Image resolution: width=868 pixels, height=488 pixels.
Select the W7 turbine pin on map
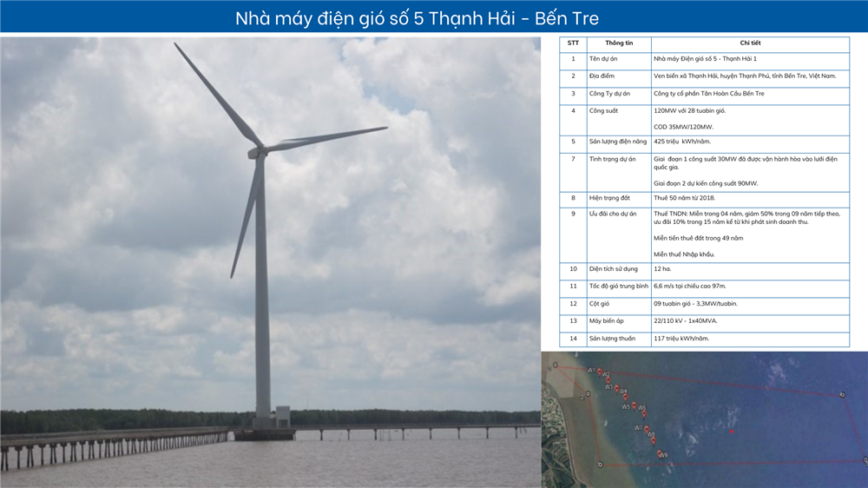[x=646, y=428]
